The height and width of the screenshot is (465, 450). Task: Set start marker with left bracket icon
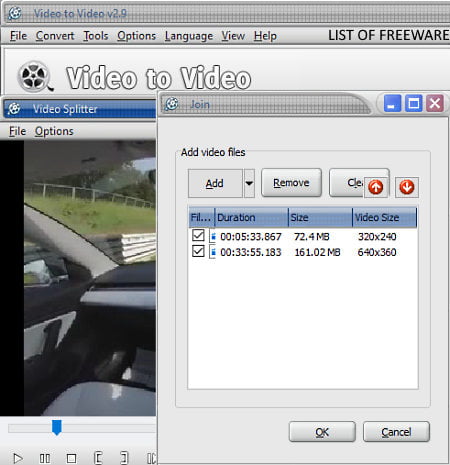[x=98, y=458]
